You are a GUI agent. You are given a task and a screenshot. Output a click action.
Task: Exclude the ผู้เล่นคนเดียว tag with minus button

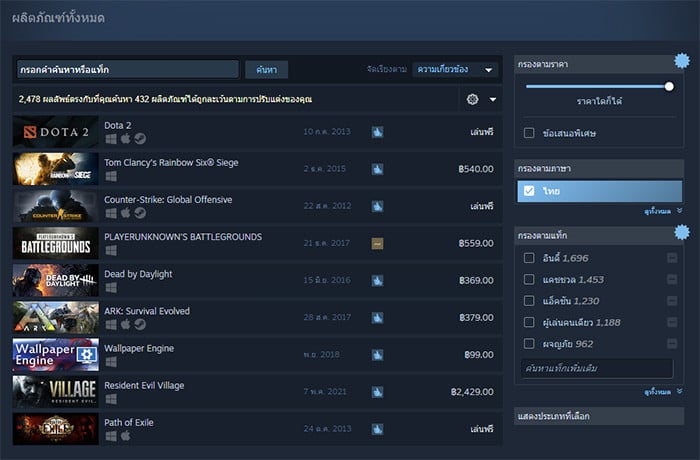click(672, 322)
